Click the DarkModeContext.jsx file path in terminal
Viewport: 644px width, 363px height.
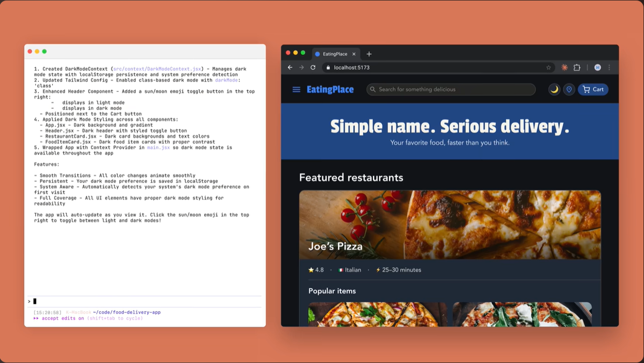point(157,69)
